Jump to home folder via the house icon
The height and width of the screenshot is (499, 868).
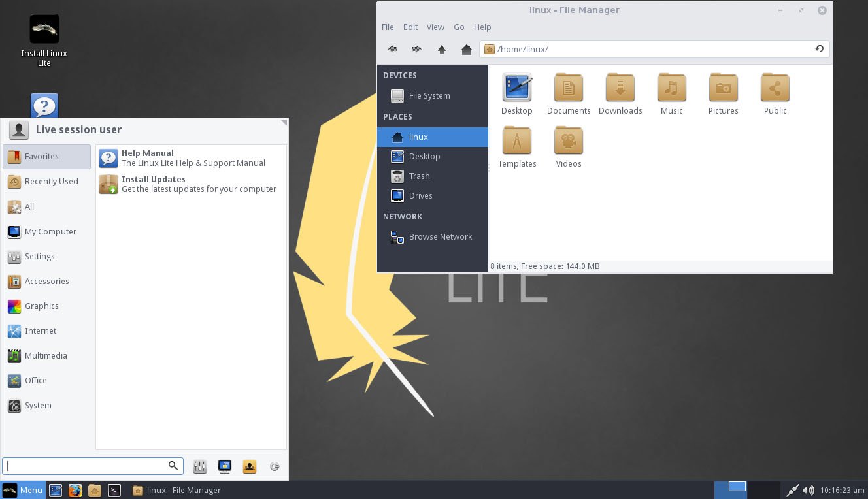pos(466,49)
